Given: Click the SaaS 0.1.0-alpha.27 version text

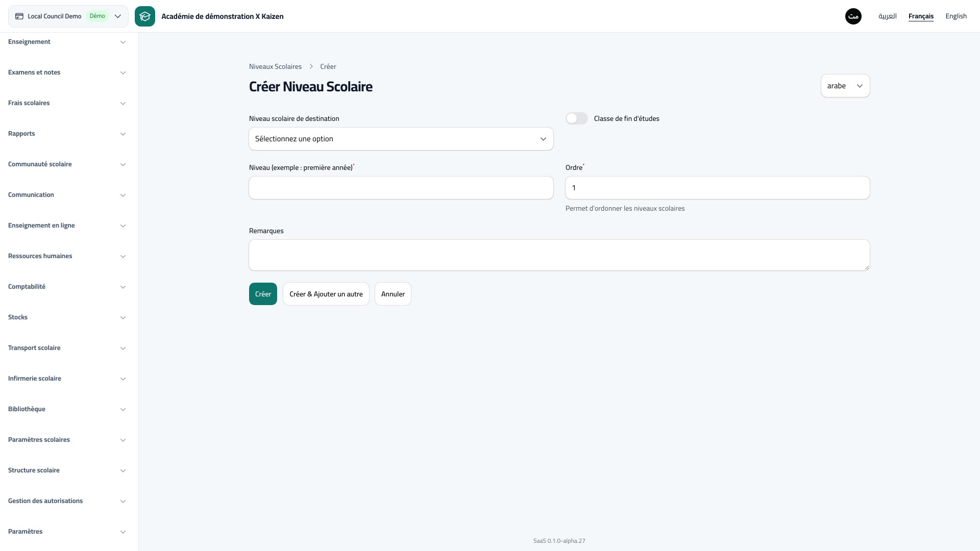Looking at the screenshot, I should [x=559, y=541].
